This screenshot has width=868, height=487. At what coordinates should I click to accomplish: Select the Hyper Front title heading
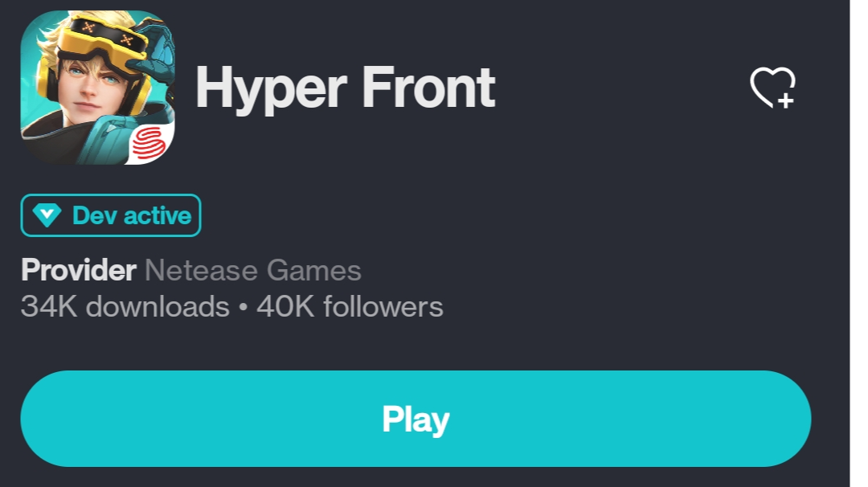tap(347, 88)
